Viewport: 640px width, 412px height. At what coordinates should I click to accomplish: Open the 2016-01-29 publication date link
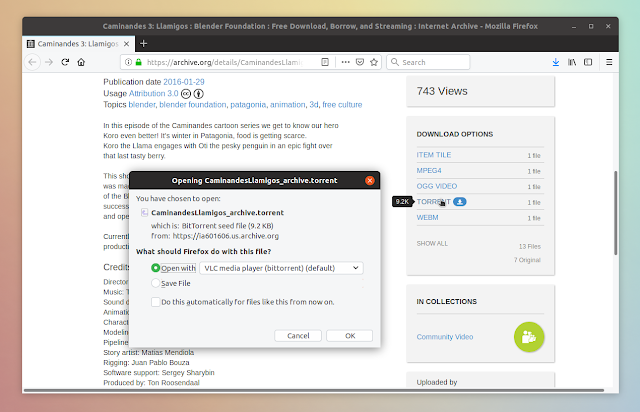click(184, 82)
